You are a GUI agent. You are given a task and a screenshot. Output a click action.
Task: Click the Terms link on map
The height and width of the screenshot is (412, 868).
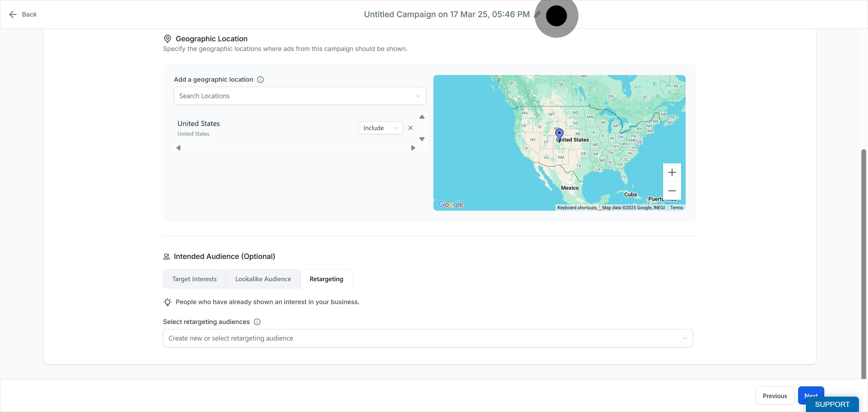[x=676, y=208]
